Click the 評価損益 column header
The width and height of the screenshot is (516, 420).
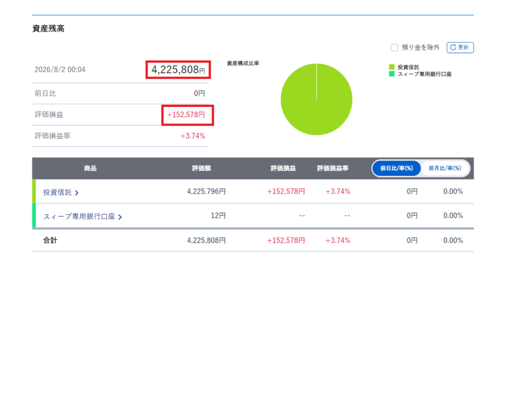283,168
